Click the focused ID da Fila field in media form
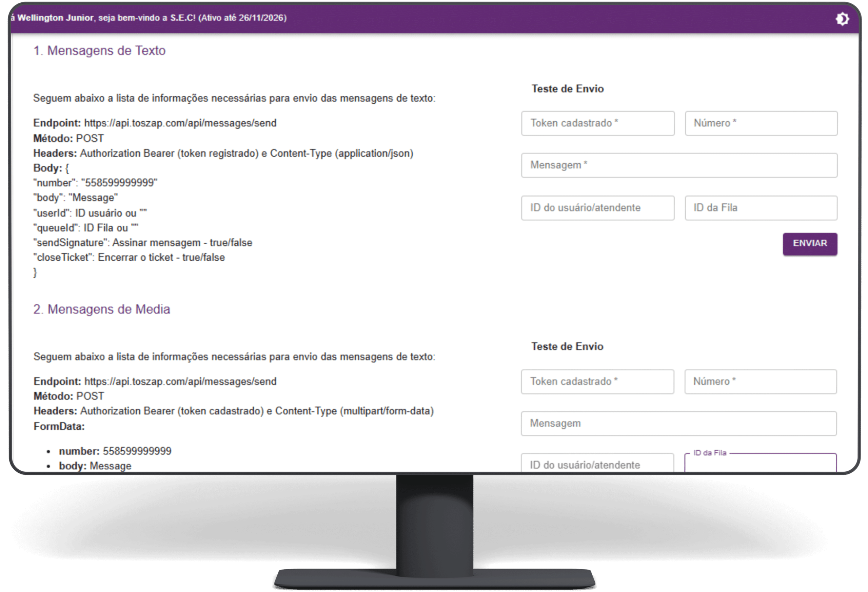Viewport: 868px width, 592px height. click(761, 464)
